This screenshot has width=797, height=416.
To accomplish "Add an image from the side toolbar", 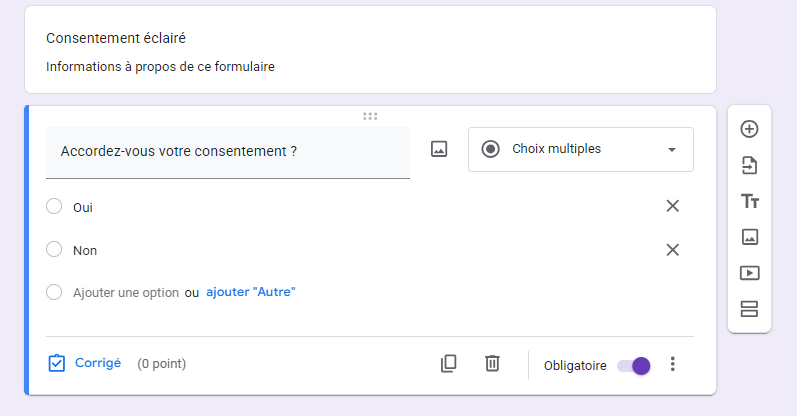I will pyautogui.click(x=749, y=237).
